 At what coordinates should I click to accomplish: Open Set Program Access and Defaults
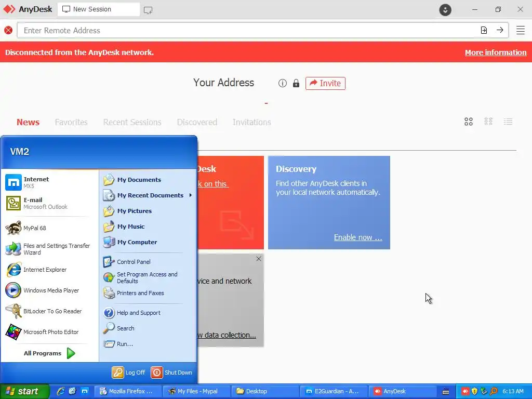(148, 277)
